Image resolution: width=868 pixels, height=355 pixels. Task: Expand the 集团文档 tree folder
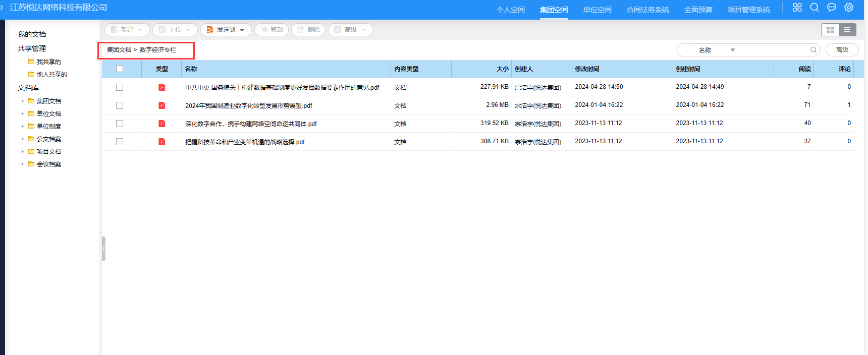pos(23,101)
